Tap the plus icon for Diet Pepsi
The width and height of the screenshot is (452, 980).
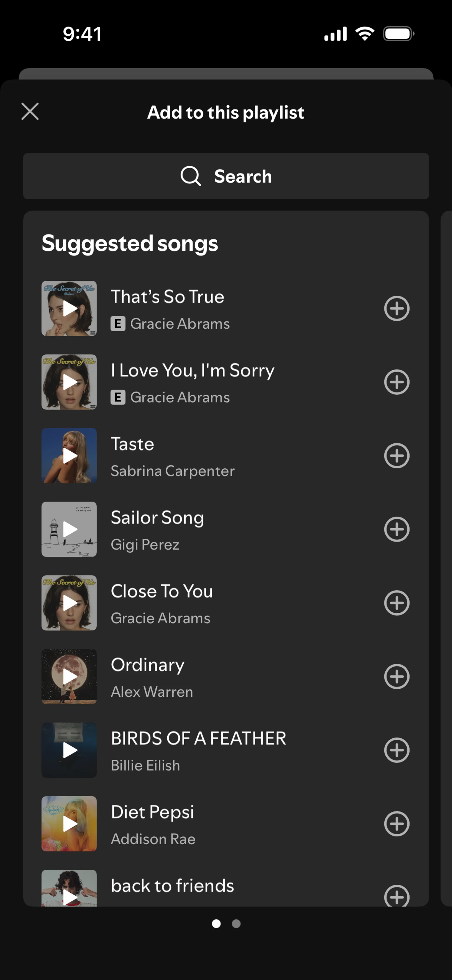(396, 824)
